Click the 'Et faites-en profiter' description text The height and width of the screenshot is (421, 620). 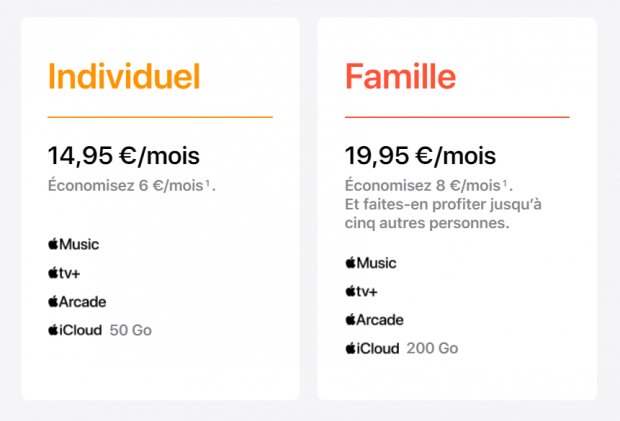pos(443,213)
